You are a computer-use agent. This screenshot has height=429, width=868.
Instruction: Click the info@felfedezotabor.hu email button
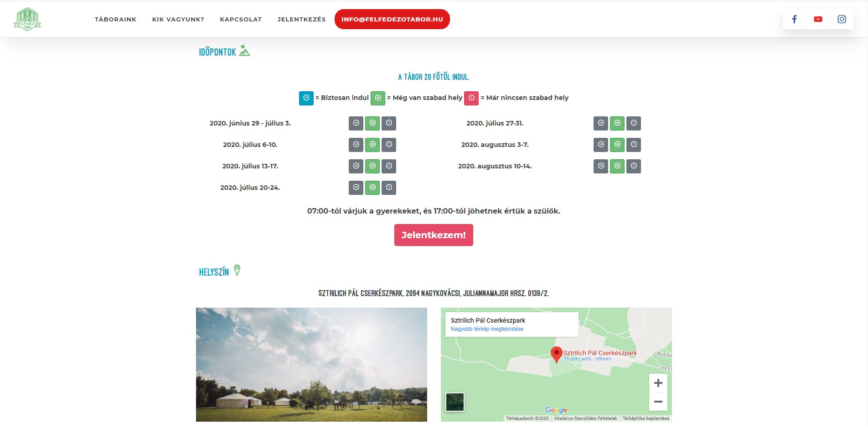(392, 19)
